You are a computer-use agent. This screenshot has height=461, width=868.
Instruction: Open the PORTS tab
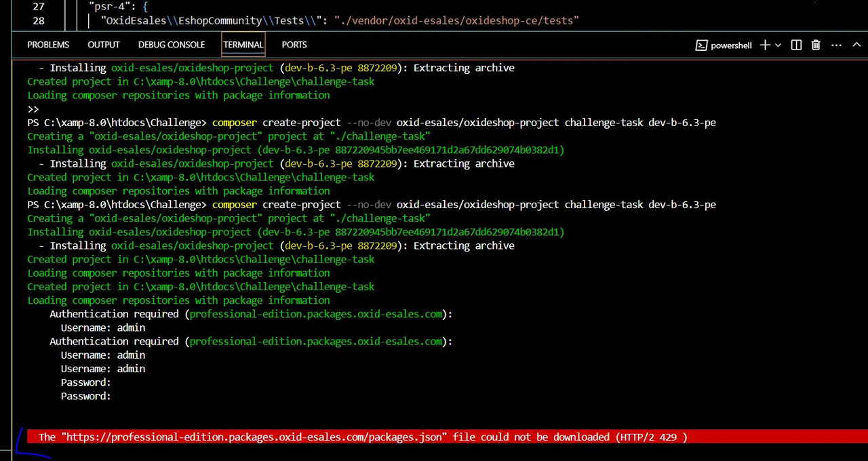pos(294,45)
